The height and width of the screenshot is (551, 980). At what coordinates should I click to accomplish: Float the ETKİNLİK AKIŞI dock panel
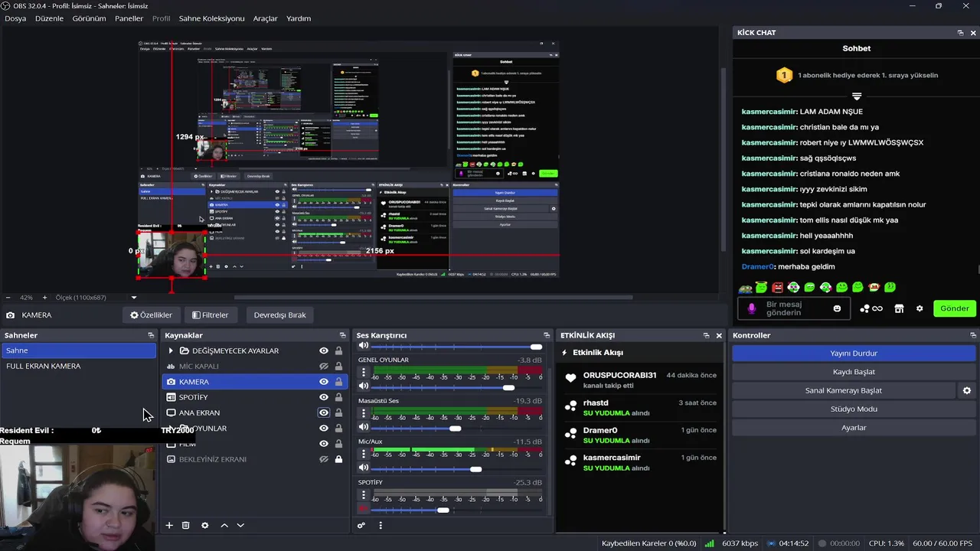pos(706,335)
